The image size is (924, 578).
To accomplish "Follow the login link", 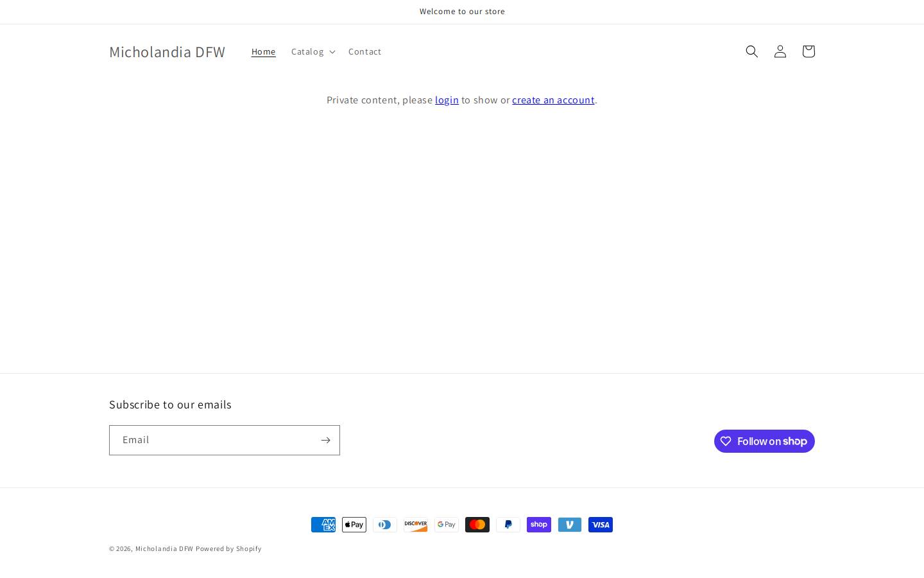I will 447,100.
